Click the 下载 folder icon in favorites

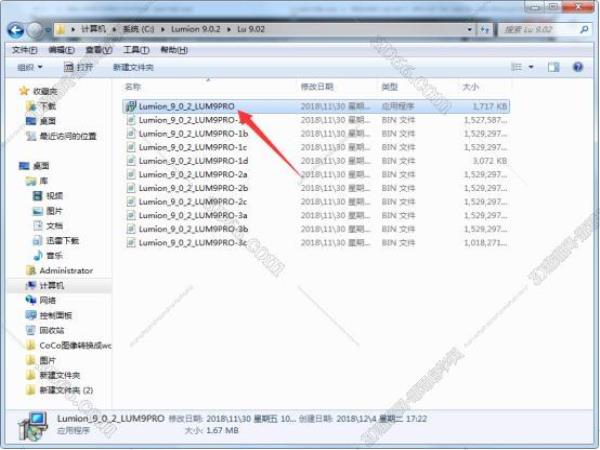pyautogui.click(x=31, y=106)
